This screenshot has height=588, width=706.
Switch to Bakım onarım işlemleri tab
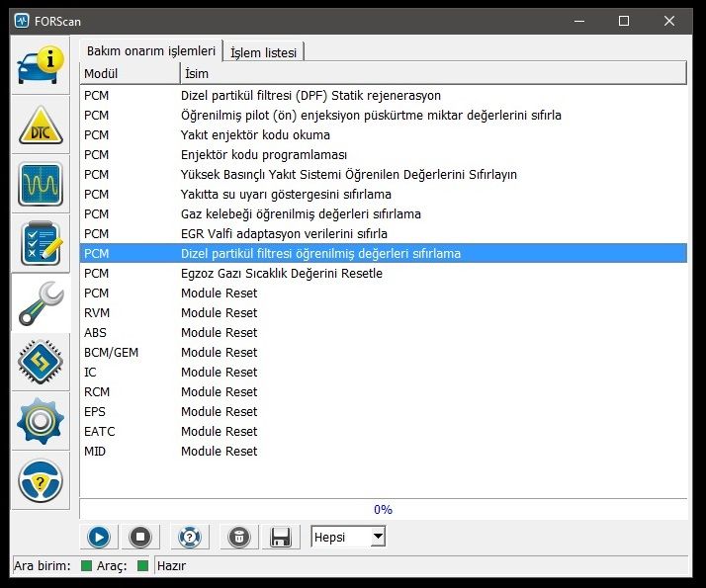[x=151, y=51]
